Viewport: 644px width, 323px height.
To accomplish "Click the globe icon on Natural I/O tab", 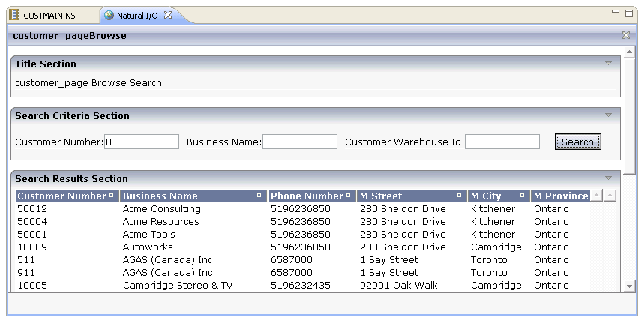I will [109, 15].
